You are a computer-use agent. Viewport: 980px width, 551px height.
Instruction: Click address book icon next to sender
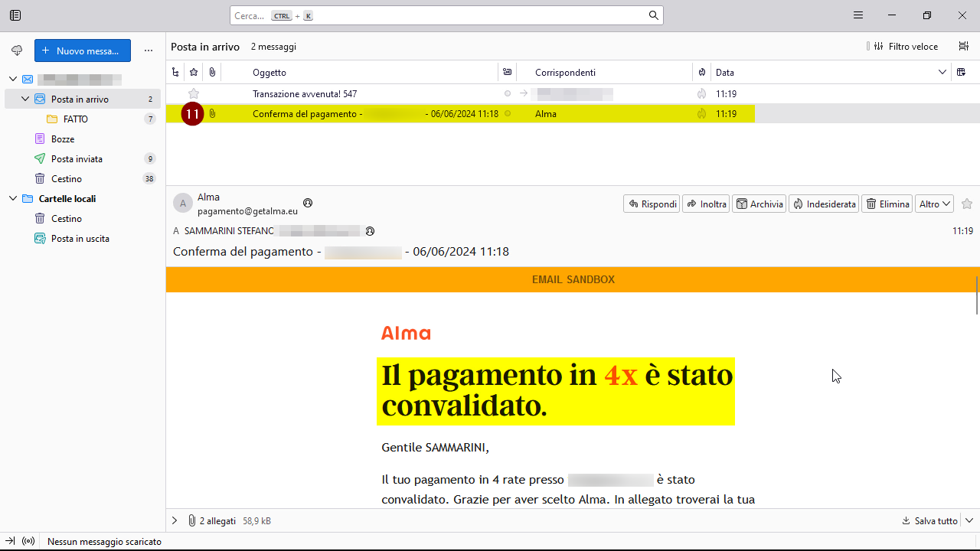pyautogui.click(x=308, y=203)
